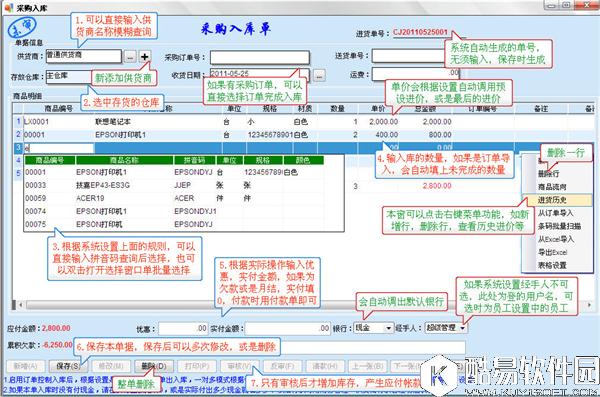Click the 打印(P) button

coord(197,366)
